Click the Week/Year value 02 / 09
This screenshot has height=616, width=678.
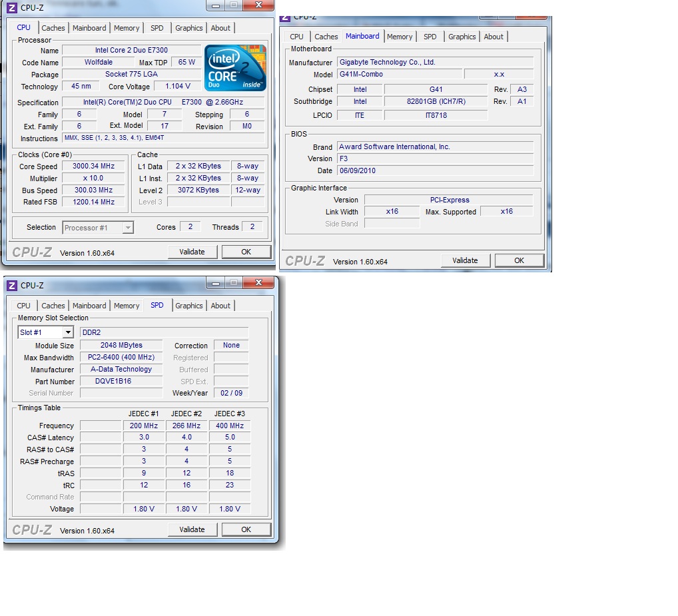[231, 393]
